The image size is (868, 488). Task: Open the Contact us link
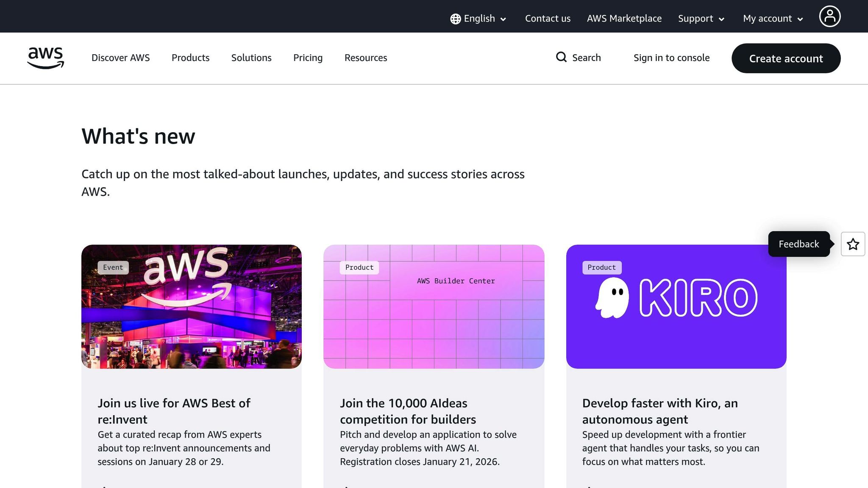click(x=548, y=19)
